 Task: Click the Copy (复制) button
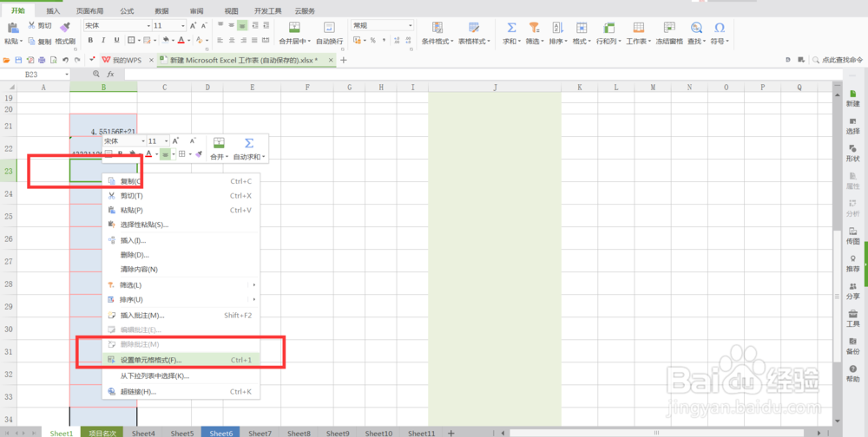click(x=39, y=41)
